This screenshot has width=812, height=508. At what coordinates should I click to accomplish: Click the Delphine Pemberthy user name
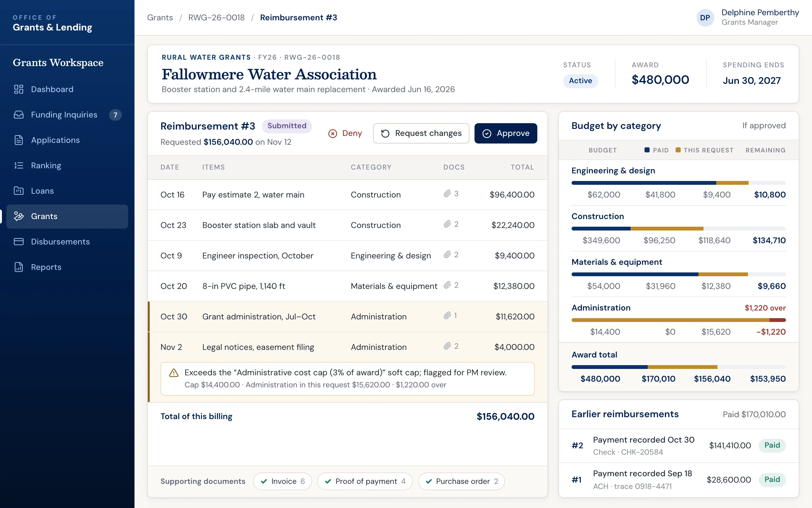click(760, 12)
